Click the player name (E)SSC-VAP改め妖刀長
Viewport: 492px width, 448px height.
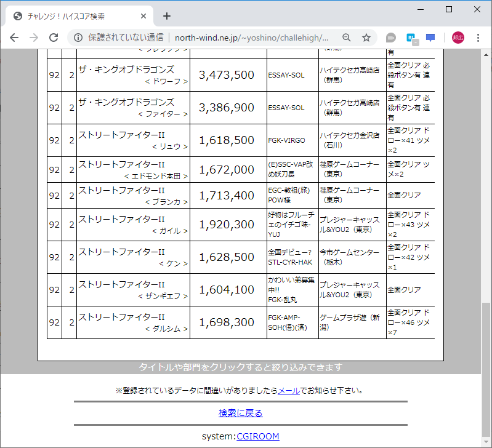click(291, 169)
